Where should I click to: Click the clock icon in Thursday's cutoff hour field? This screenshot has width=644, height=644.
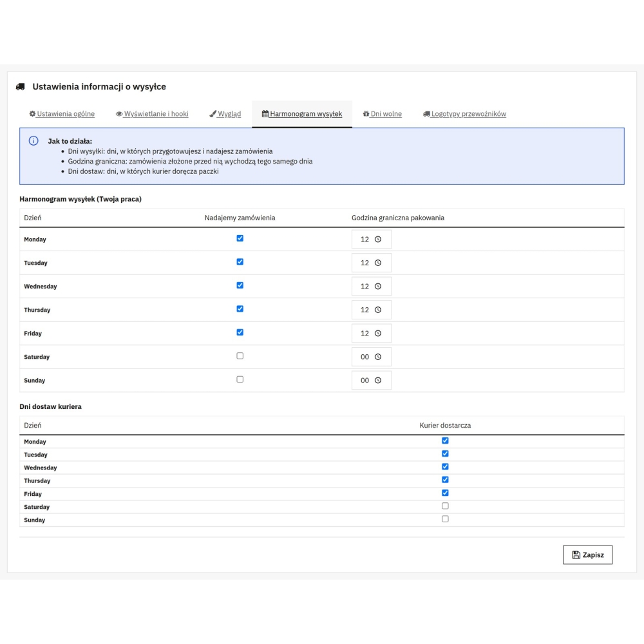click(x=378, y=310)
